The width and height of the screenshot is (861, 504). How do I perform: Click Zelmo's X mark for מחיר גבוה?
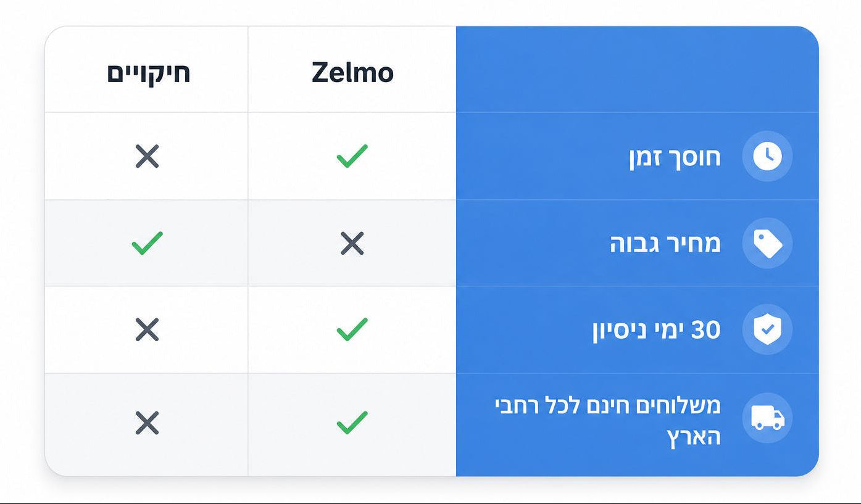tap(352, 244)
